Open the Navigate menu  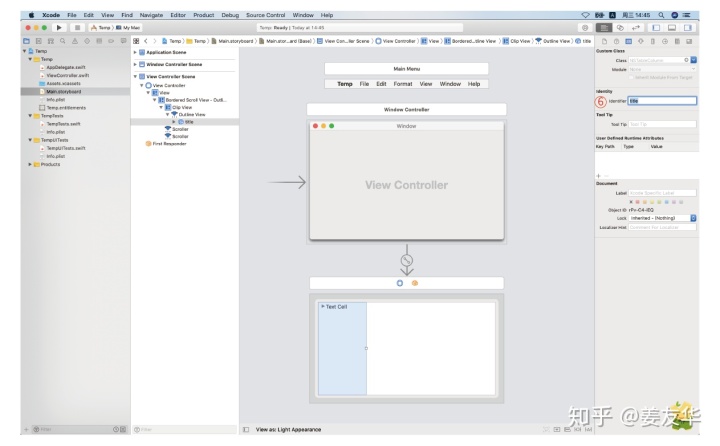[151, 15]
